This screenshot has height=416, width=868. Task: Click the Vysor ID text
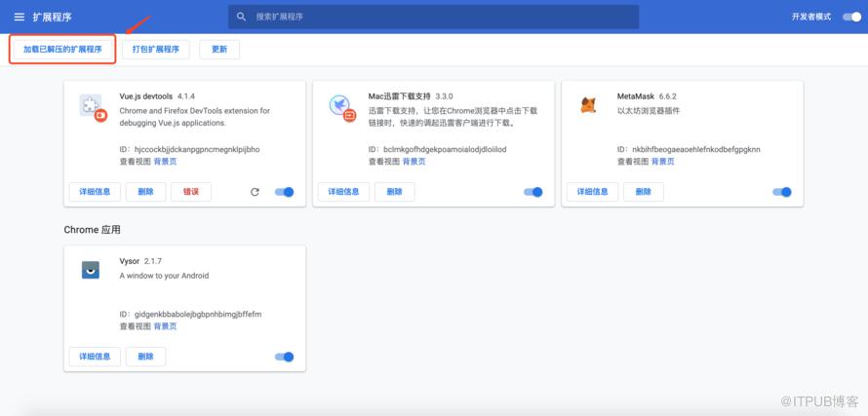point(190,315)
